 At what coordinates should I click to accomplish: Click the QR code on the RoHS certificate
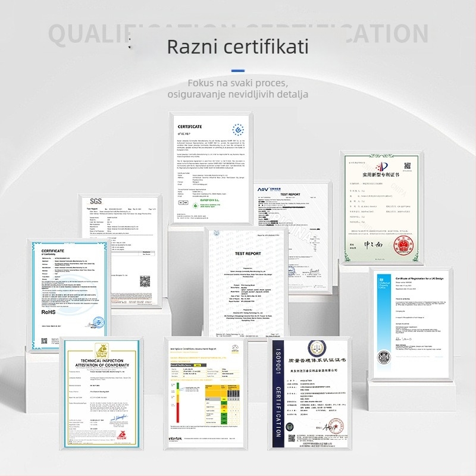[44, 341]
